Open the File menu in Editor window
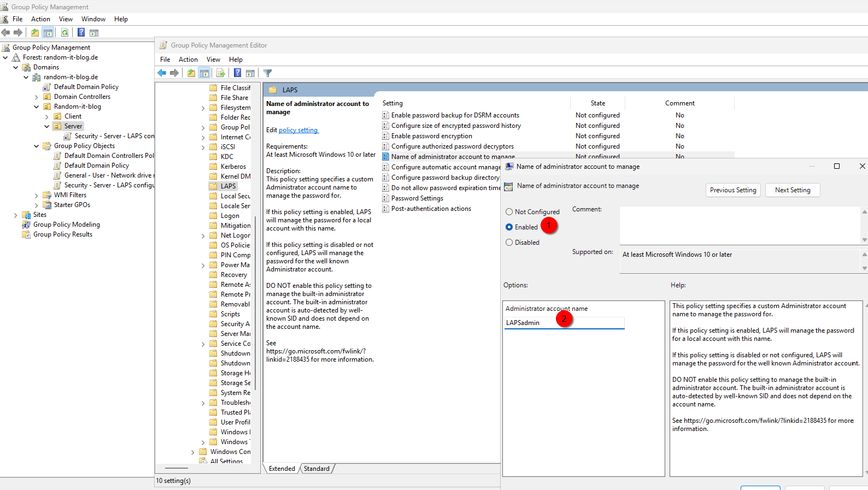The image size is (868, 490). pyautogui.click(x=165, y=60)
